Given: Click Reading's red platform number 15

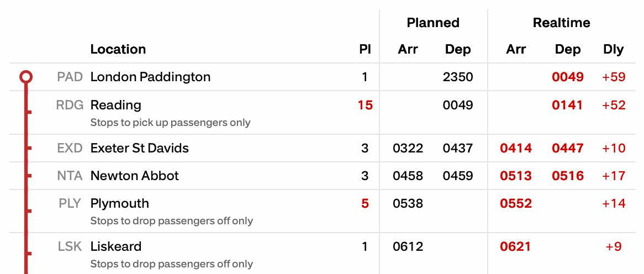Looking at the screenshot, I should click(x=365, y=105).
